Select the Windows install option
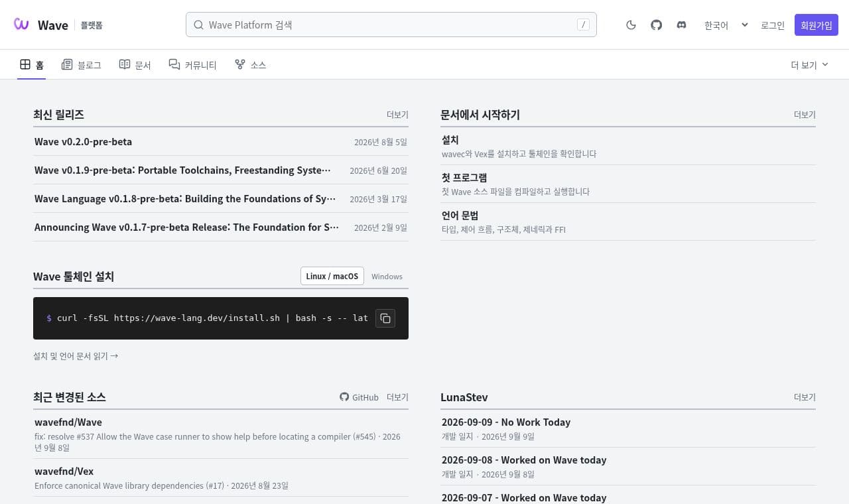The image size is (849, 504). tap(387, 276)
